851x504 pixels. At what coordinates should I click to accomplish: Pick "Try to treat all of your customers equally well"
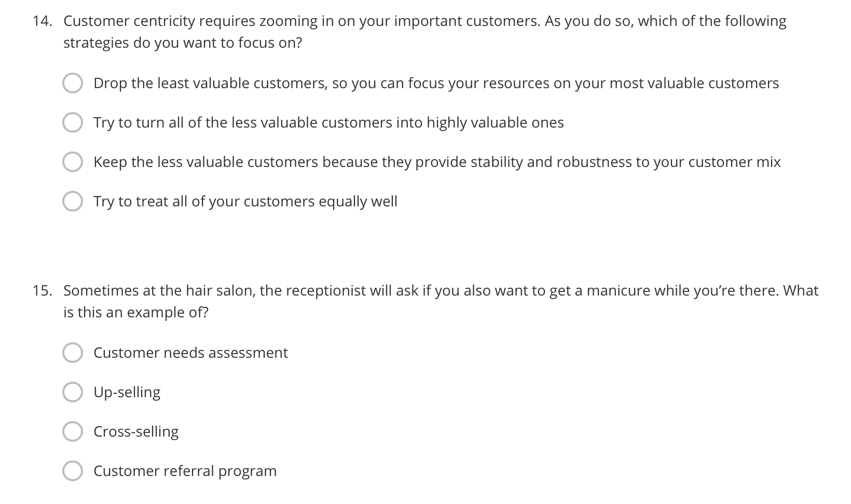[73, 201]
